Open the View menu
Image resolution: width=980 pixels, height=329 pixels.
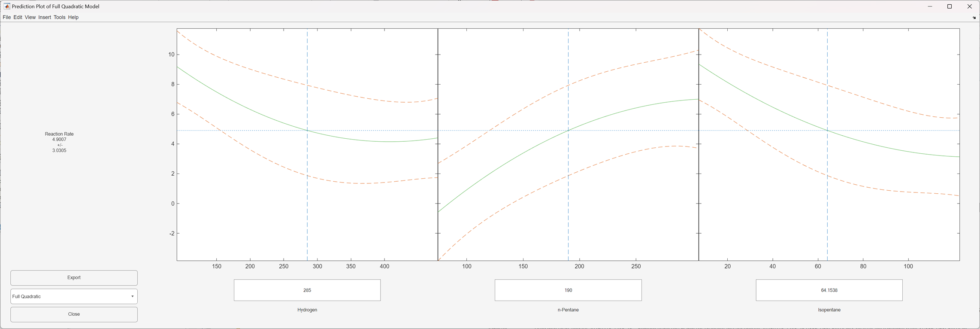(x=30, y=17)
